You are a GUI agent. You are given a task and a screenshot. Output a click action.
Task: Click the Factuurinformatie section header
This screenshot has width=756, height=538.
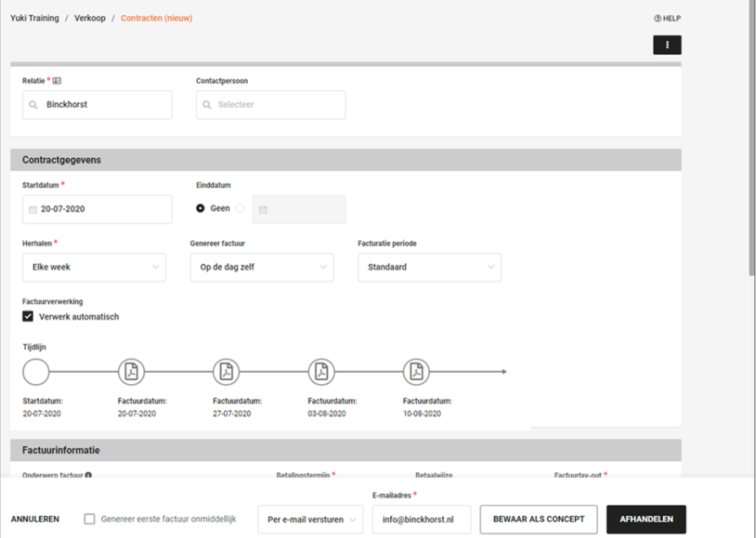(x=346, y=450)
